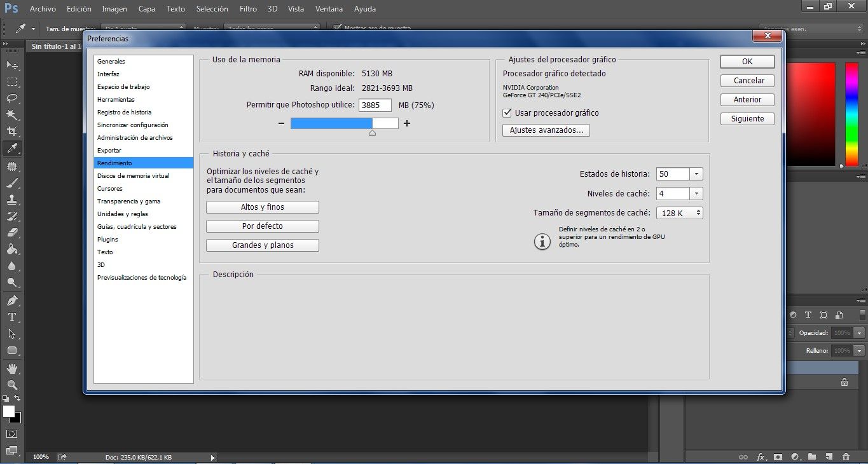The image size is (868, 464).
Task: Click the create new layer icon
Action: pos(829,456)
